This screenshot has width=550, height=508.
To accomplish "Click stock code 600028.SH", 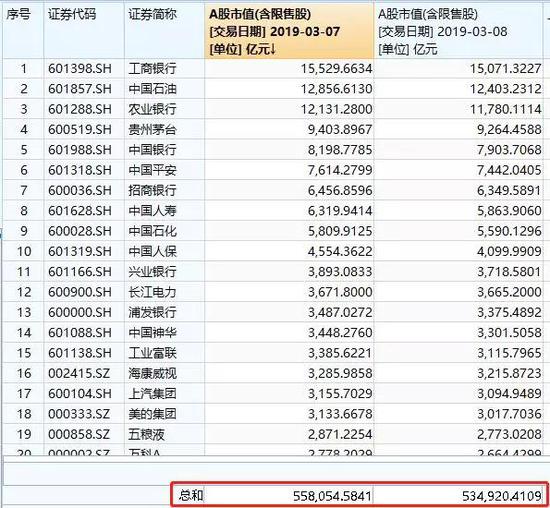I will [x=80, y=232].
